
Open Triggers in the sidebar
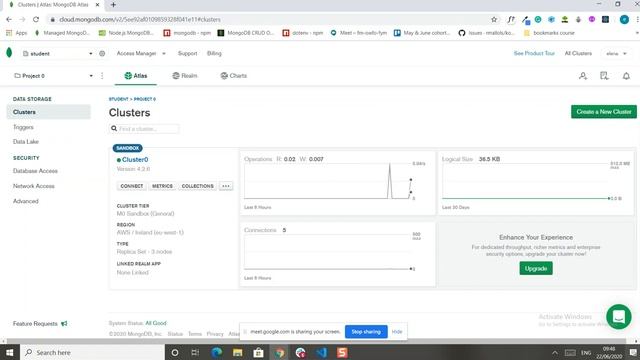23,127
